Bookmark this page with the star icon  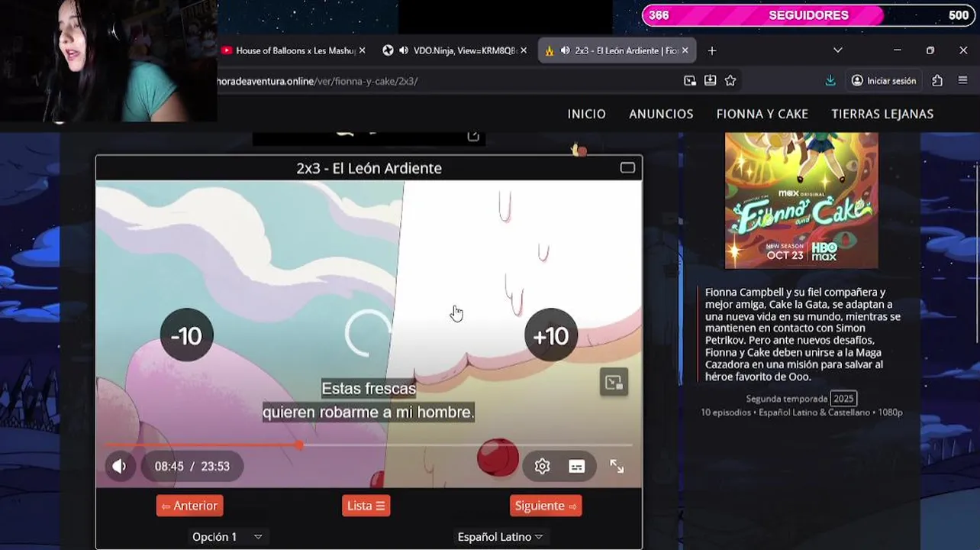point(730,80)
